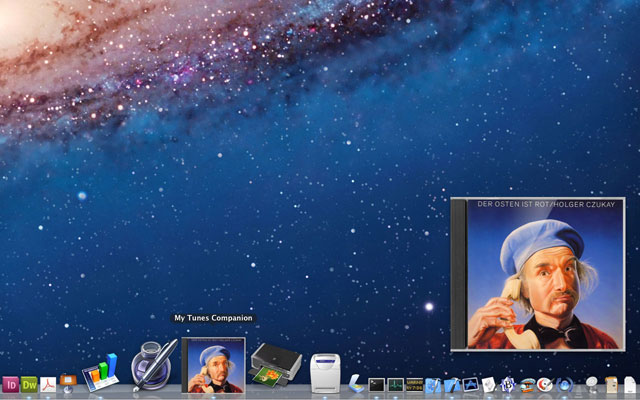Open Activity Monitor graph icon in Dock
This screenshot has width=640, height=400.
pyautogui.click(x=396, y=385)
